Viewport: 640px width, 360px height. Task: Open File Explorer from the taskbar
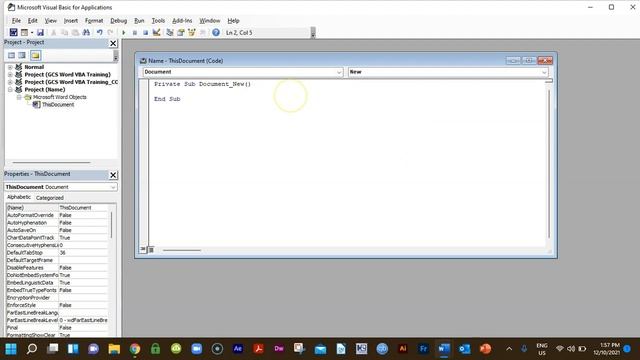114,349
